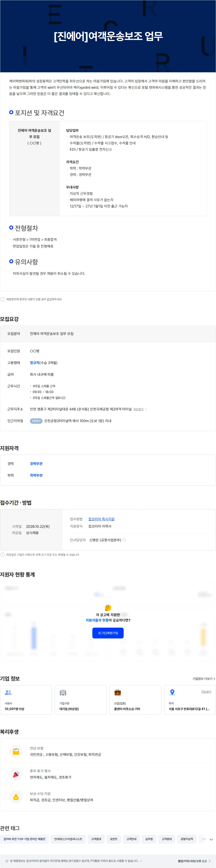Click the chevron after 근무지주소 지도보기
This screenshot has height=868, width=216.
pos(146,409)
